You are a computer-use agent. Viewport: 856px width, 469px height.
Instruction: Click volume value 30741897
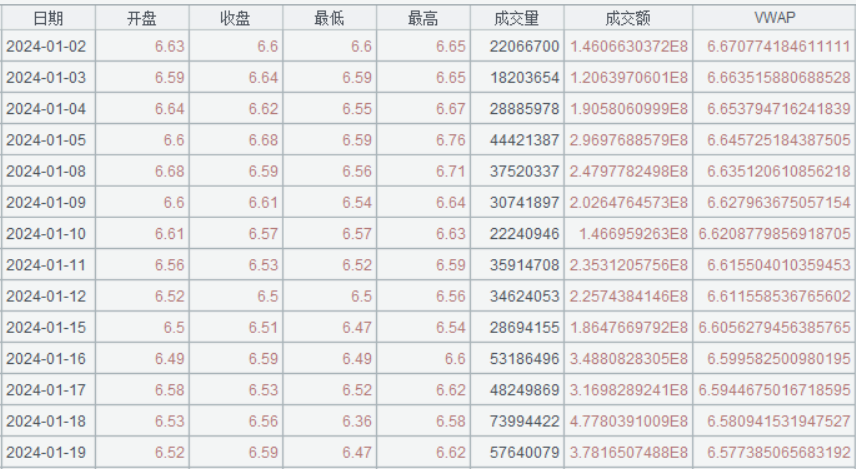pyautogui.click(x=525, y=203)
